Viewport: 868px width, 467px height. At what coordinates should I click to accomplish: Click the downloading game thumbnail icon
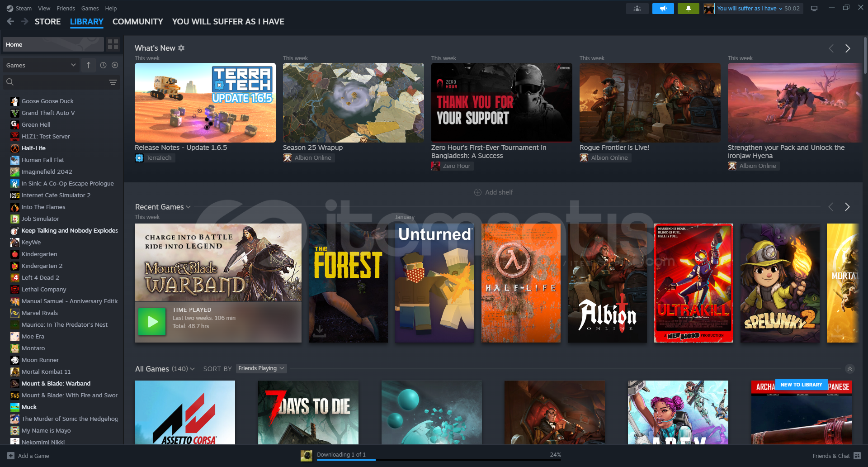click(307, 456)
